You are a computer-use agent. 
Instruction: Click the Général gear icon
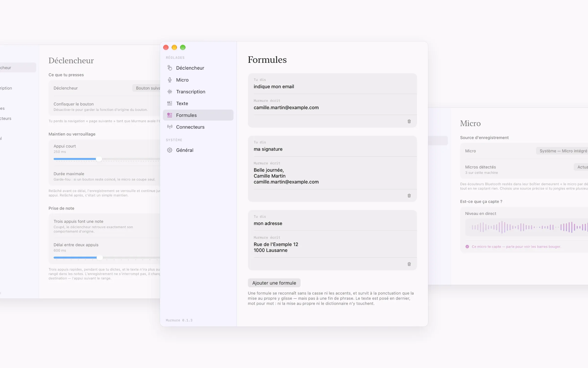click(170, 150)
